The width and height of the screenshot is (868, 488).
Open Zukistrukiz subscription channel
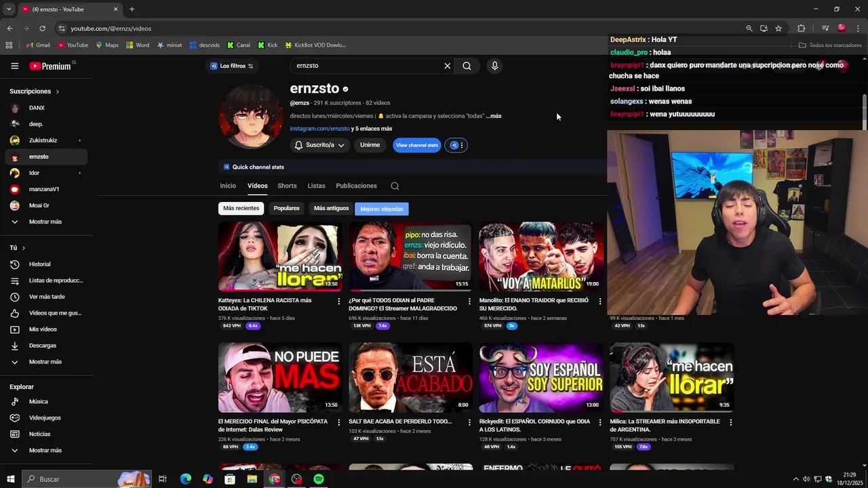coord(46,140)
